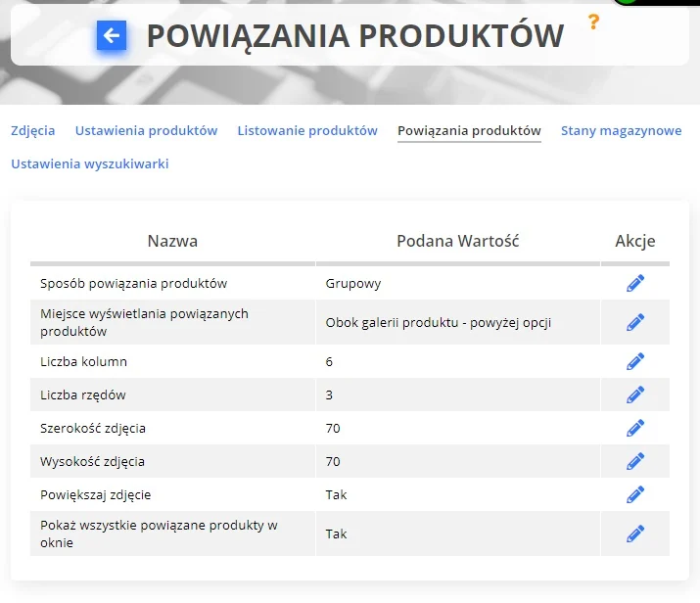The width and height of the screenshot is (700, 603).
Task: Open the orange question mark help
Action: point(593,22)
